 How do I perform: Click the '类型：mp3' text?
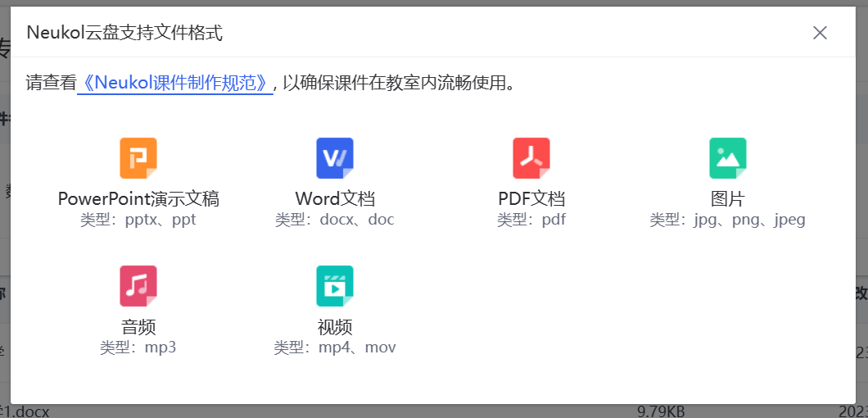[x=138, y=348]
